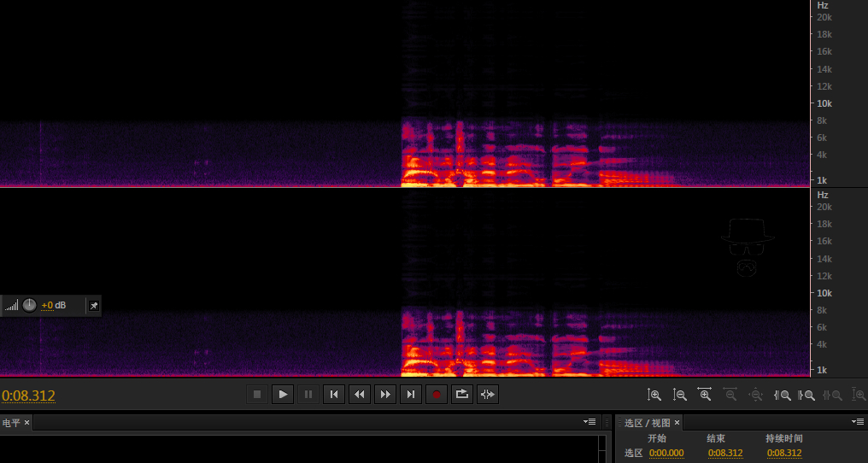Image resolution: width=868 pixels, height=463 pixels.
Task: Zoom in at selection Out point
Action: (806, 395)
